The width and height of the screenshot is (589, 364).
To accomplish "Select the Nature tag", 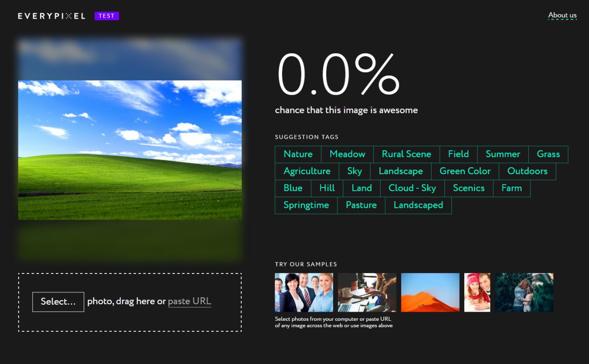I will [x=298, y=154].
